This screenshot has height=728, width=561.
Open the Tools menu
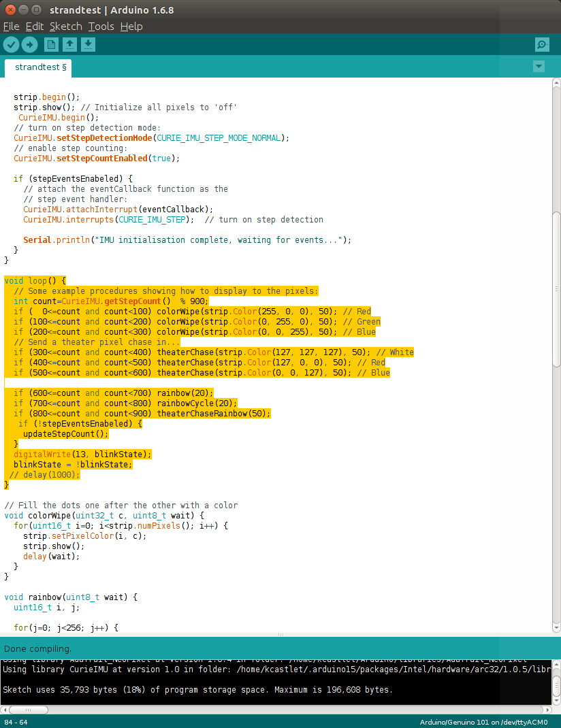pos(101,27)
